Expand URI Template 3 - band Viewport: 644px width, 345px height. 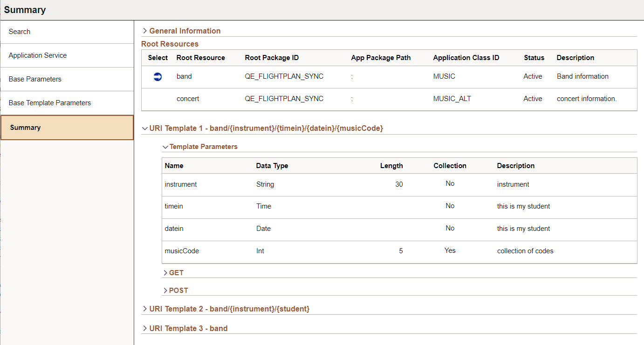pos(185,328)
